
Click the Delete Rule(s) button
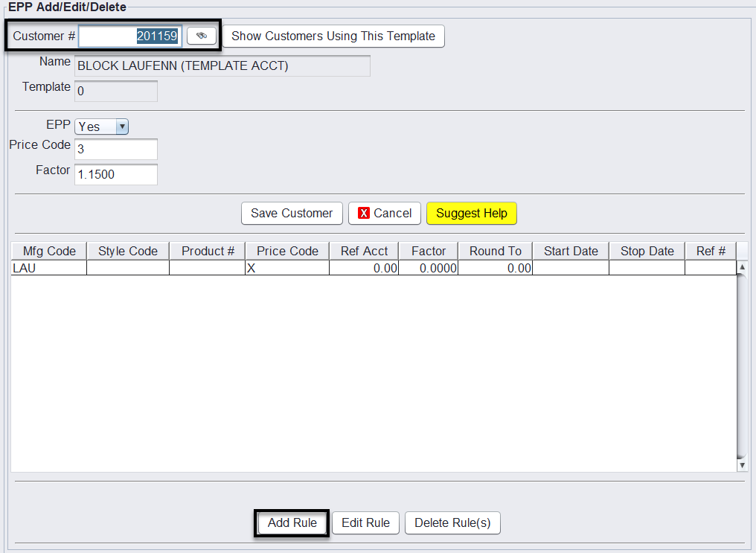pos(452,523)
